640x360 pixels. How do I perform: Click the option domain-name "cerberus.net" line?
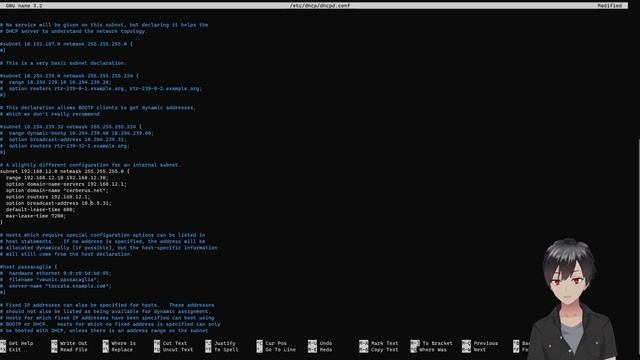pos(57,191)
